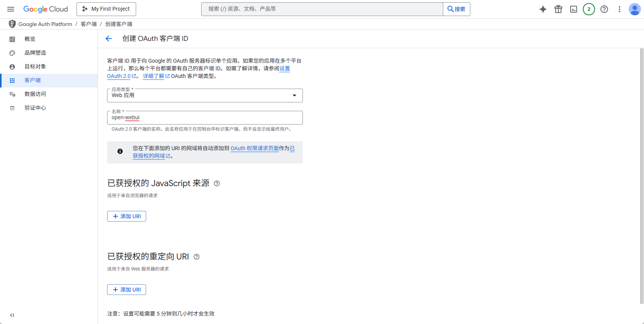Click the page vertical scrollbar
The width and height of the screenshot is (644, 324).
click(x=642, y=176)
